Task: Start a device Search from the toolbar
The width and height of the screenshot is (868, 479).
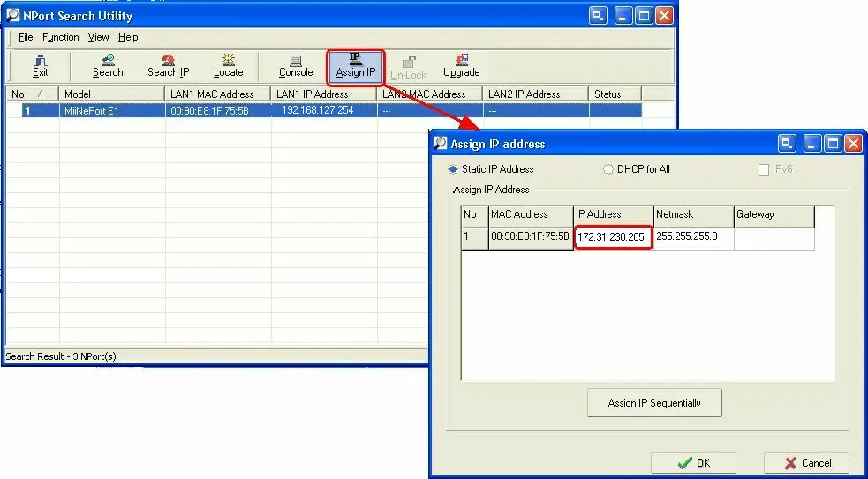Action: 108,66
